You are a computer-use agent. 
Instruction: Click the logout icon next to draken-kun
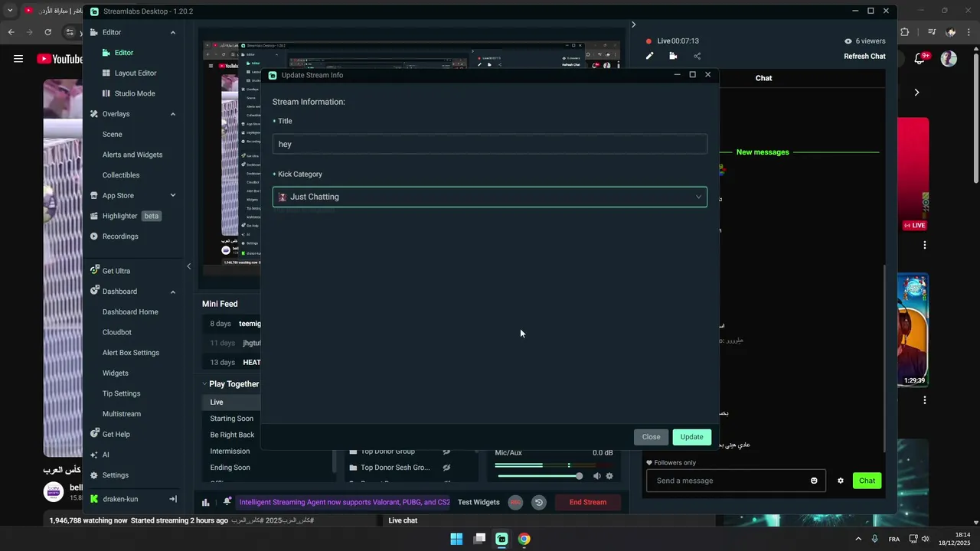(173, 499)
